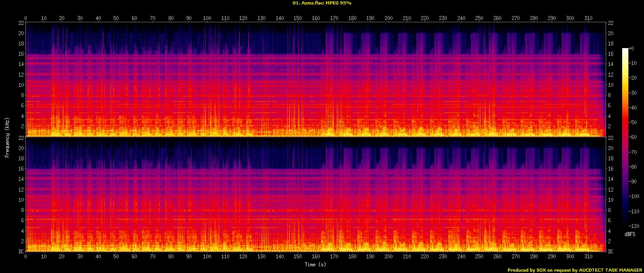This screenshot has height=273, width=644.
Task: Click the "160" tick on the bottom time axis
Action: [316, 257]
